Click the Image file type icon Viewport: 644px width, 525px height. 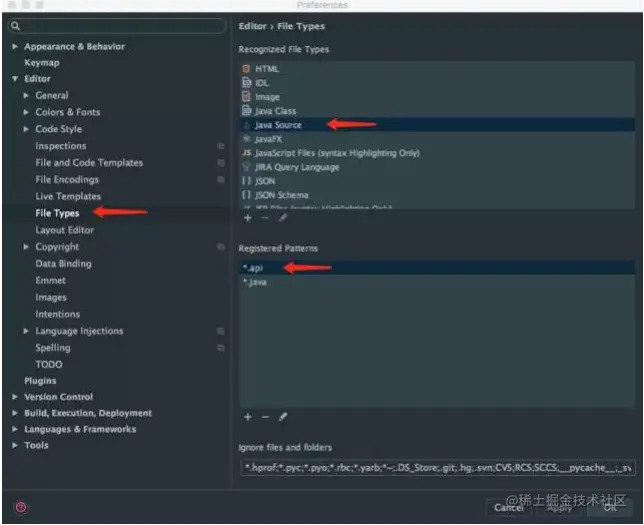pos(246,97)
